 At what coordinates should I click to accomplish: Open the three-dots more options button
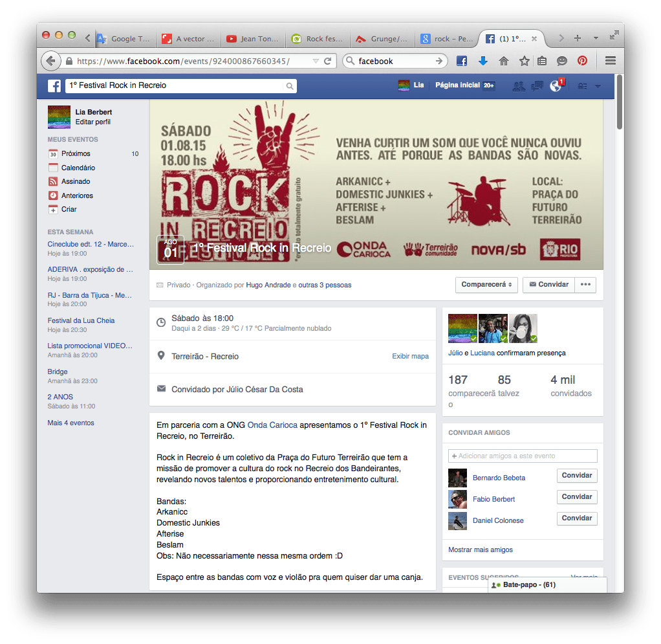click(586, 285)
